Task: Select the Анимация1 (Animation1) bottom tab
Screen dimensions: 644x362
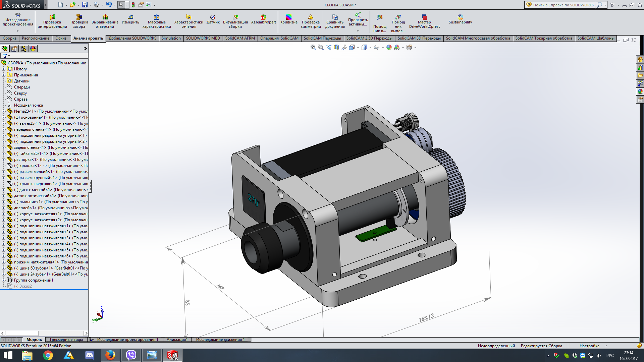Action: [x=177, y=340]
